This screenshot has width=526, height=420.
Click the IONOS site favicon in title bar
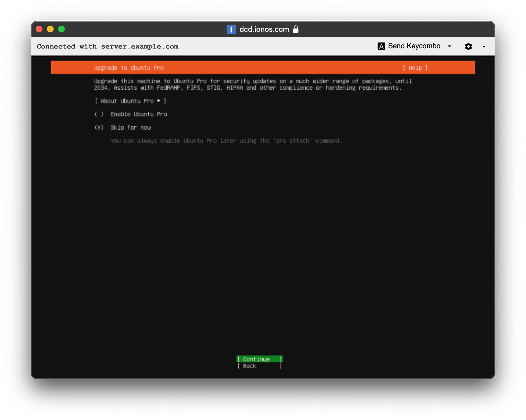tap(231, 30)
